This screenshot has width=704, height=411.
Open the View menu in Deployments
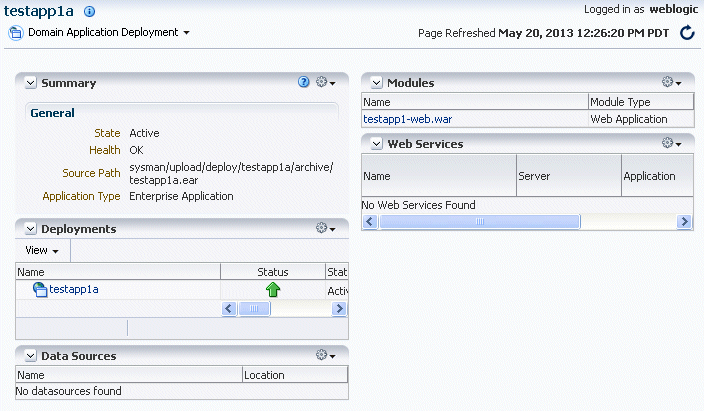42,251
